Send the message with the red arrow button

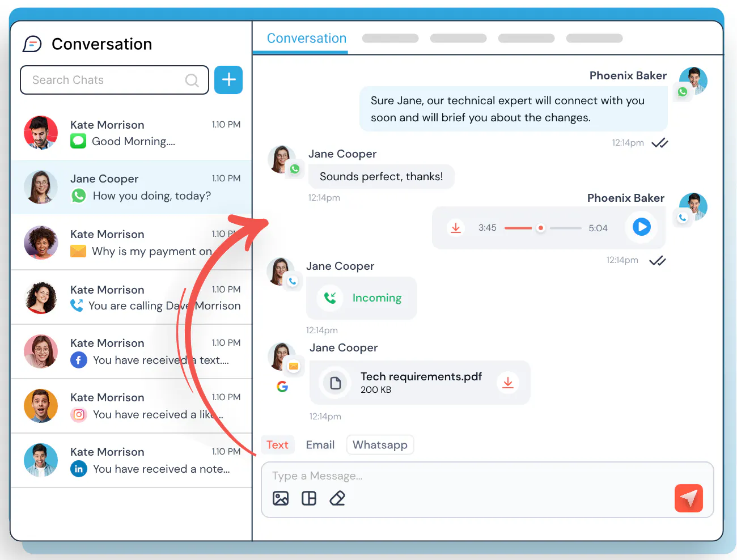click(689, 498)
